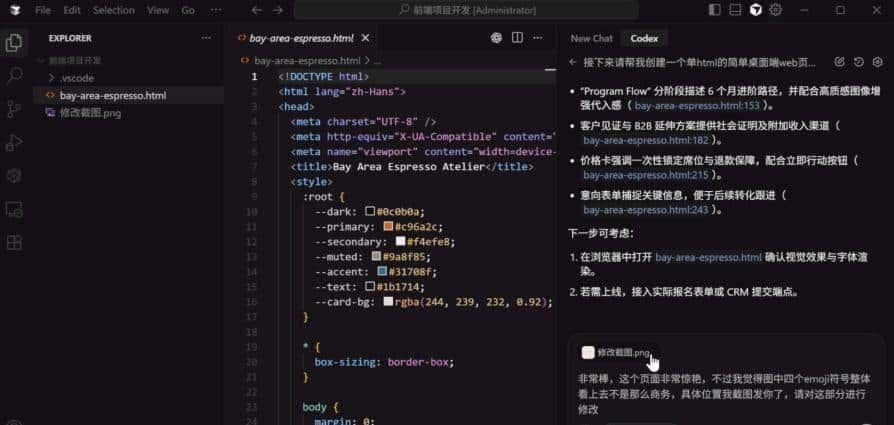The width and height of the screenshot is (894, 425).
Task: Click the application logo in title bar
Action: (15, 10)
